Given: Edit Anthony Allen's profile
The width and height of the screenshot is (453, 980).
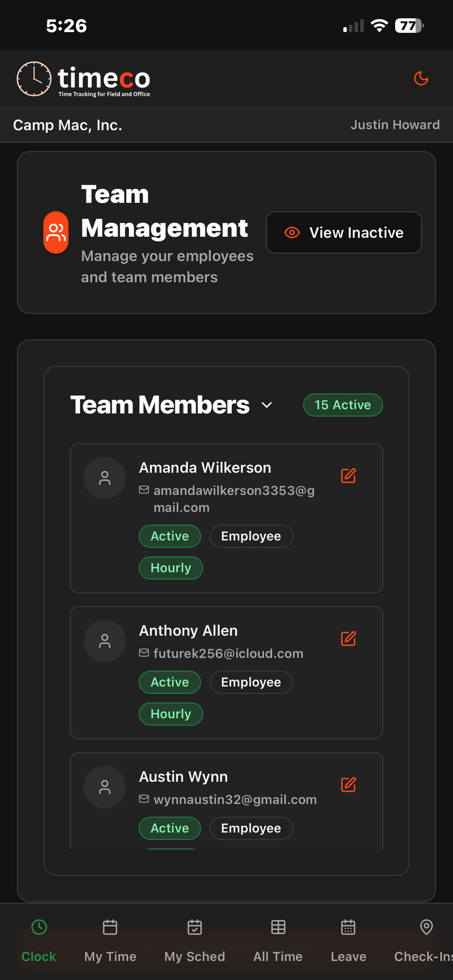Looking at the screenshot, I should click(x=349, y=639).
